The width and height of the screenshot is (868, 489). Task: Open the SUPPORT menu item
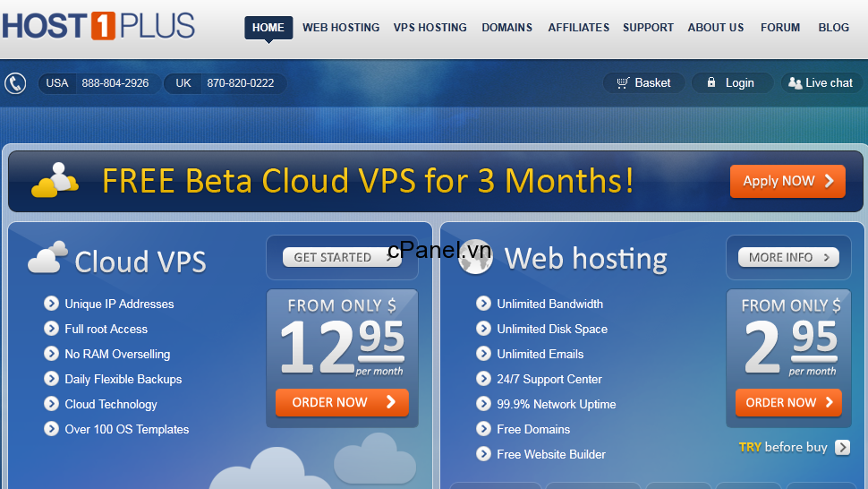648,28
